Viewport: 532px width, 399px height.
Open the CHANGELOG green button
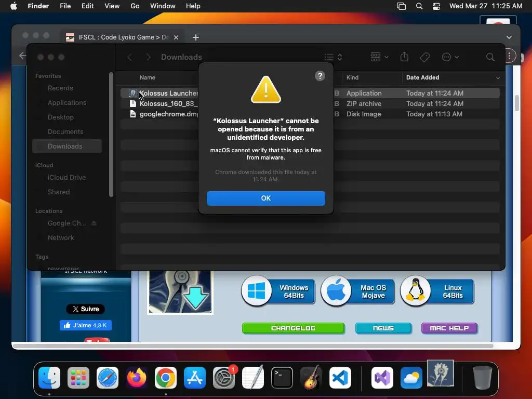(x=294, y=328)
